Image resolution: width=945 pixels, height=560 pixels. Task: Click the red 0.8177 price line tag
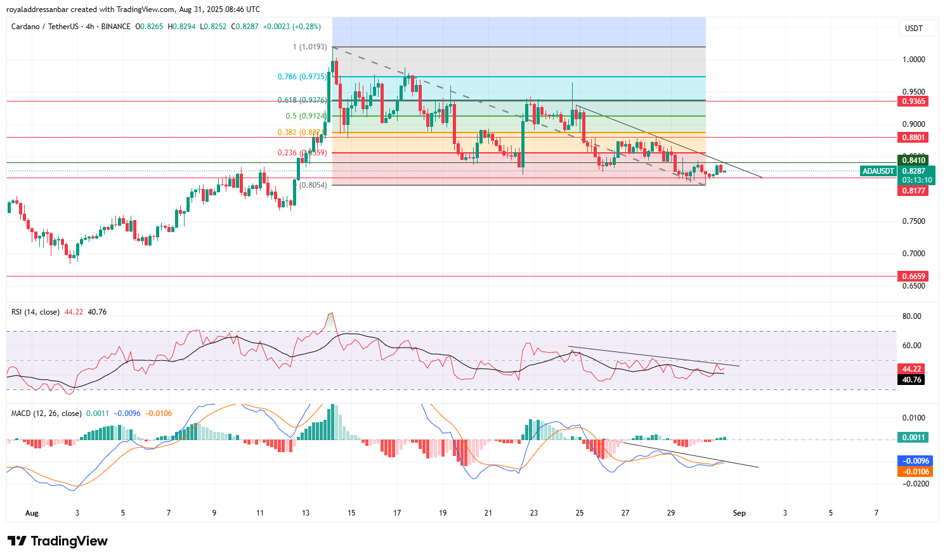913,191
